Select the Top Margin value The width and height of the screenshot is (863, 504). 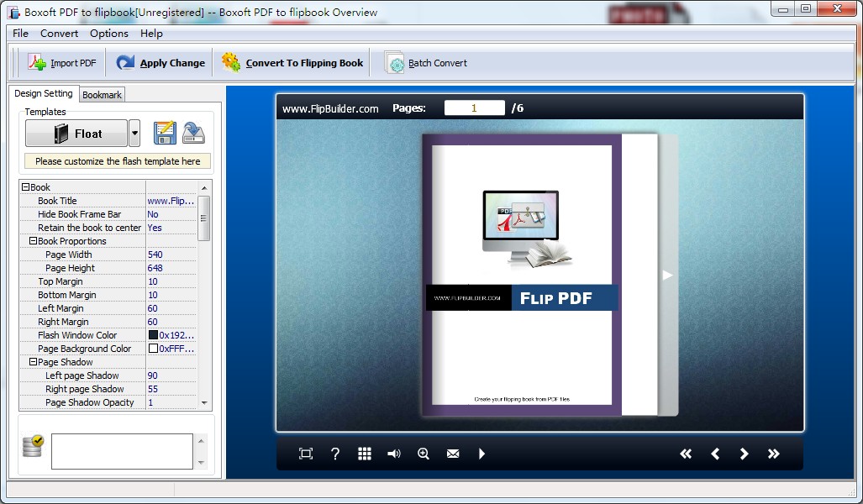(x=171, y=281)
